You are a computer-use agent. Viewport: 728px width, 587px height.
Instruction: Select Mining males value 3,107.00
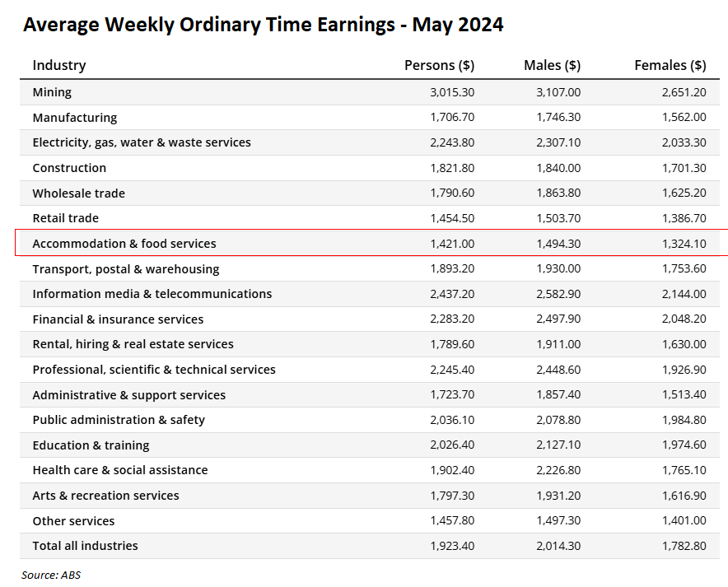[x=558, y=92]
